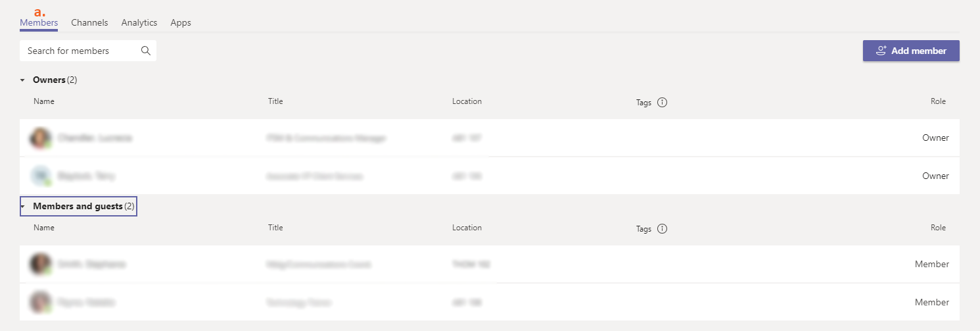
Task: Open the Channels tab
Action: click(x=89, y=22)
